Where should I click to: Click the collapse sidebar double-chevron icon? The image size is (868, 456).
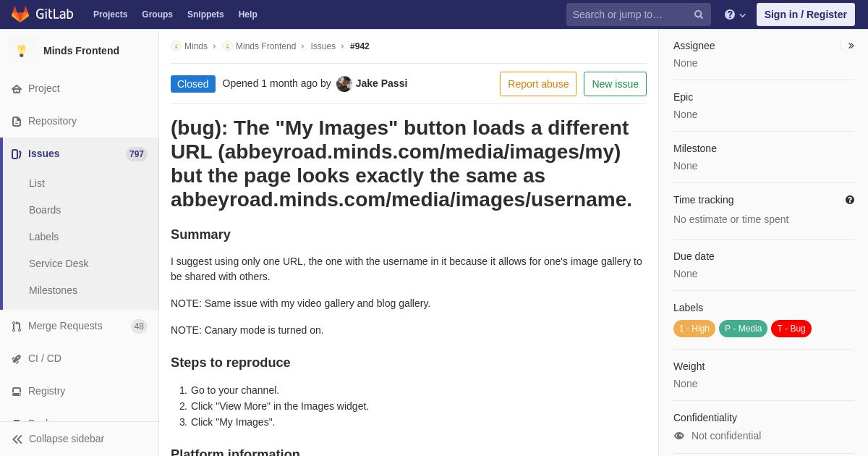[x=17, y=439]
